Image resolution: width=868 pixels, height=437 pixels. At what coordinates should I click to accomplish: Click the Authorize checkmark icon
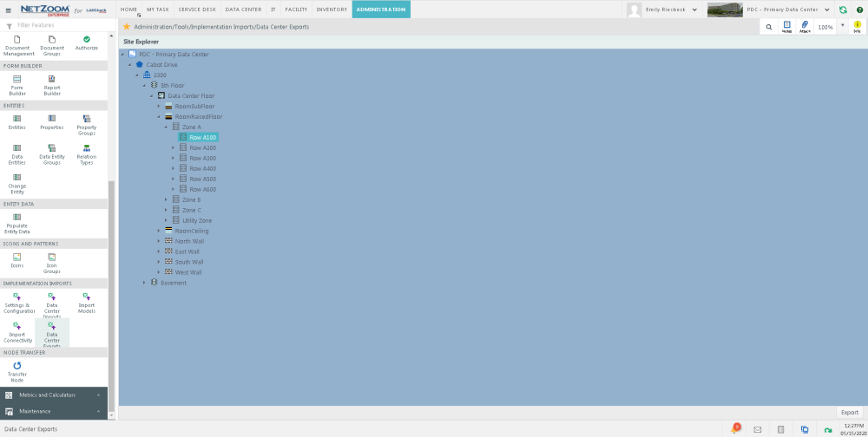click(x=86, y=43)
